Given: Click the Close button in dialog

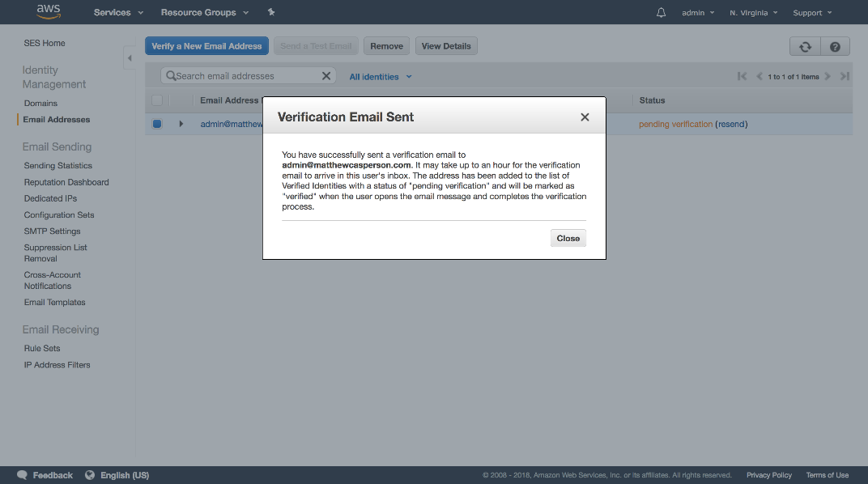Looking at the screenshot, I should pyautogui.click(x=568, y=238).
